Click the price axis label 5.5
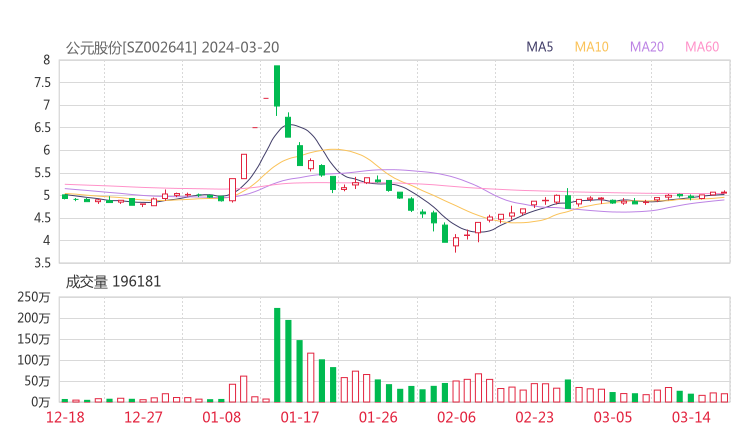Image resolution: width=740 pixels, height=440 pixels. point(42,173)
